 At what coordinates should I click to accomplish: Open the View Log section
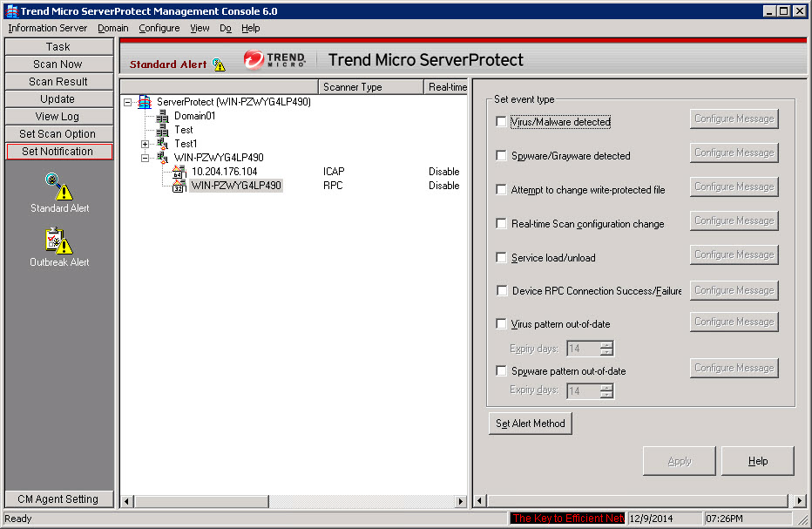(58, 117)
